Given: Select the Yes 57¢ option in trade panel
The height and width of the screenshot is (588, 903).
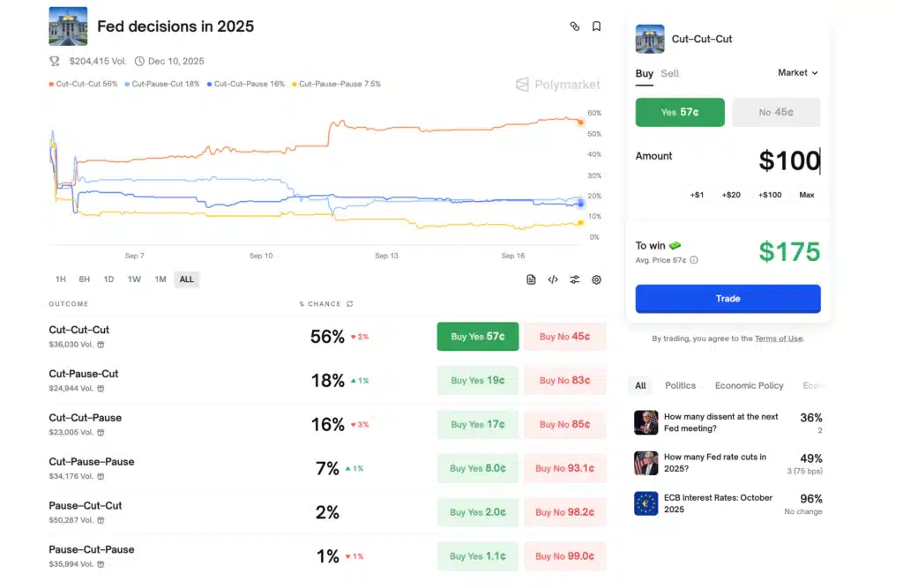Looking at the screenshot, I should pyautogui.click(x=680, y=112).
